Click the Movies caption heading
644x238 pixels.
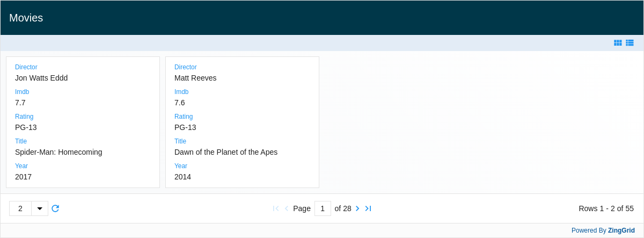pyautogui.click(x=26, y=18)
